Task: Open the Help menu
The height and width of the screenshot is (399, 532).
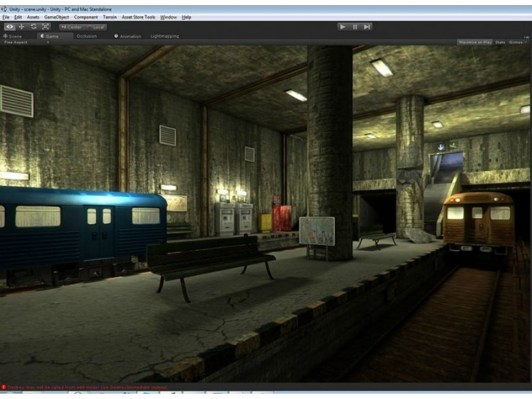Action: pyautogui.click(x=186, y=17)
